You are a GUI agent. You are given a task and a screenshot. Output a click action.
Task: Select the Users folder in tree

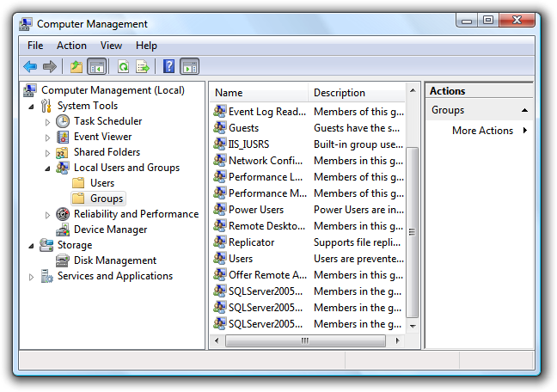94,183
